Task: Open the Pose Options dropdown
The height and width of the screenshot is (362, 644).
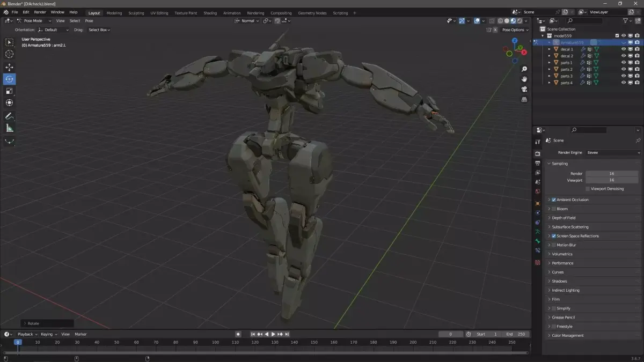Action: [515, 30]
